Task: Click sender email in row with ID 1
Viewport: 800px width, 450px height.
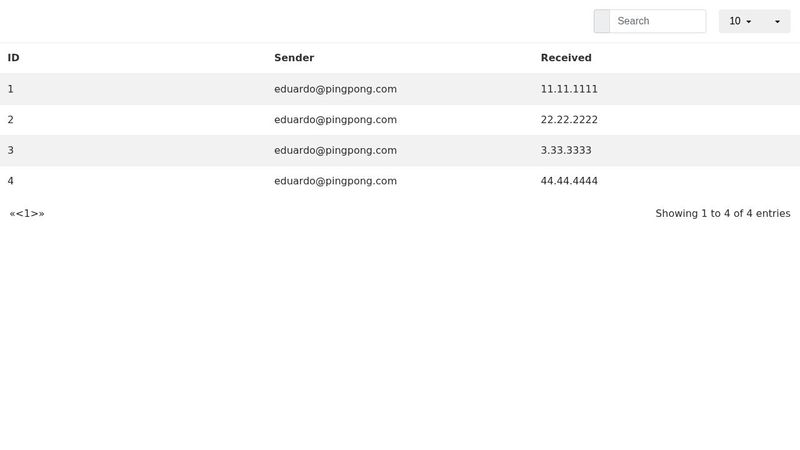Action: pyautogui.click(x=335, y=89)
